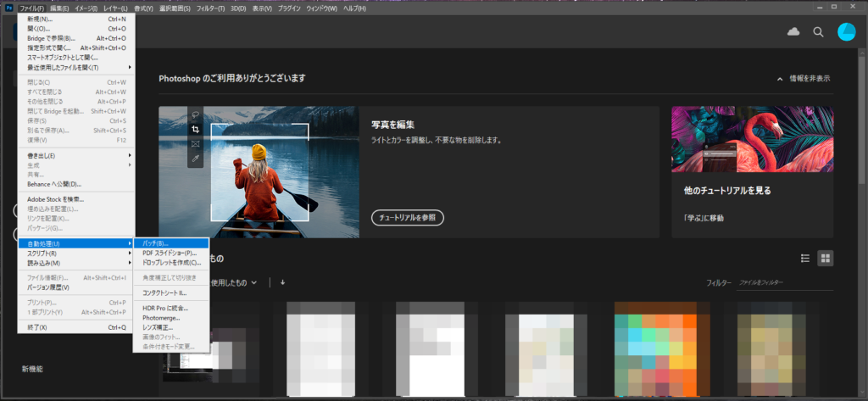
Task: Open the orange and teal recent file
Action: click(x=662, y=349)
